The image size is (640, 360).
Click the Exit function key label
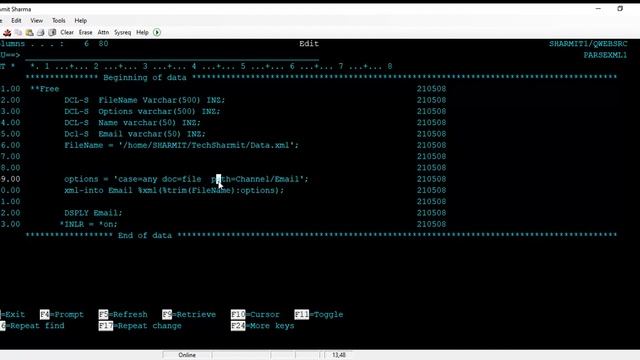(x=13, y=315)
